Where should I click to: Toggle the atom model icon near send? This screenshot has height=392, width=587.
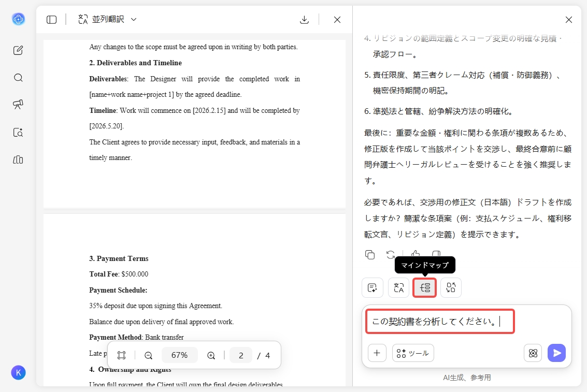pyautogui.click(x=533, y=353)
